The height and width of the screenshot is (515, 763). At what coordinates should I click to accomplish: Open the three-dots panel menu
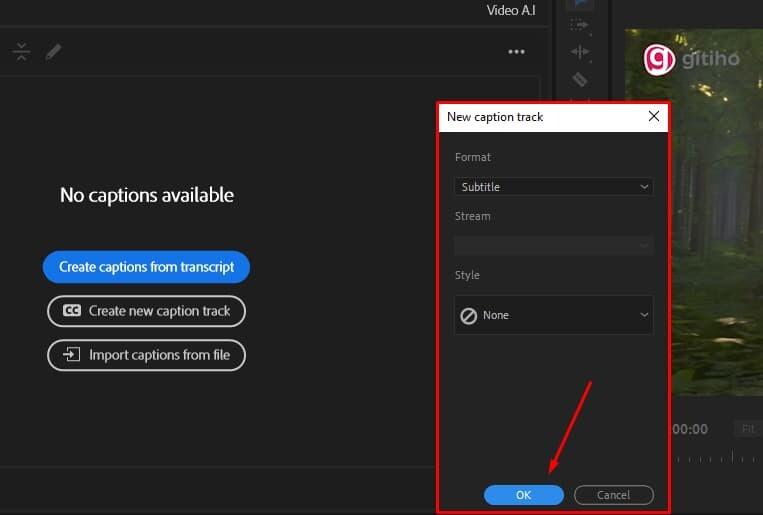(x=516, y=52)
